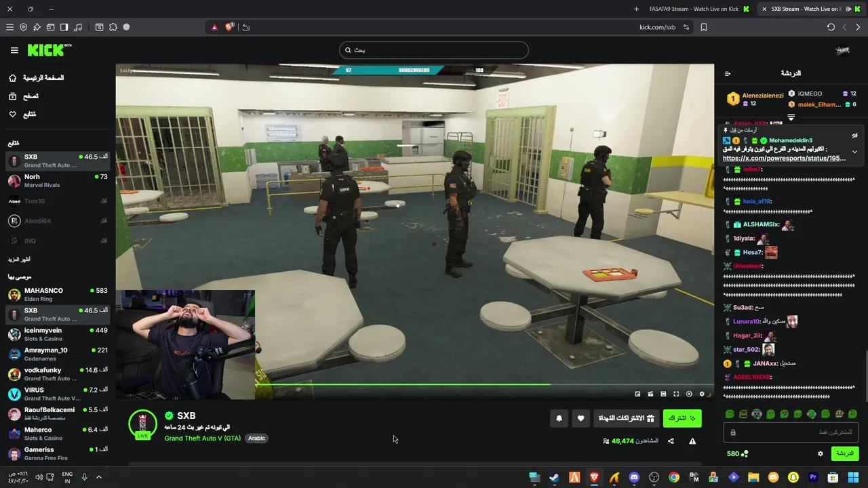Reload the page using browser refresh icon
This screenshot has width=868, height=488.
(x=831, y=27)
